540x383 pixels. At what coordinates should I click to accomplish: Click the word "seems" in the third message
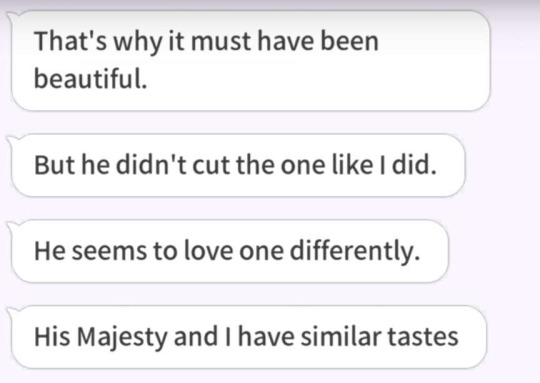(x=109, y=251)
